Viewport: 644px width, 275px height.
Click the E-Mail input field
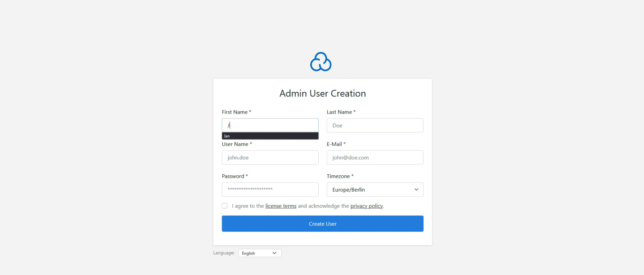[375, 158]
